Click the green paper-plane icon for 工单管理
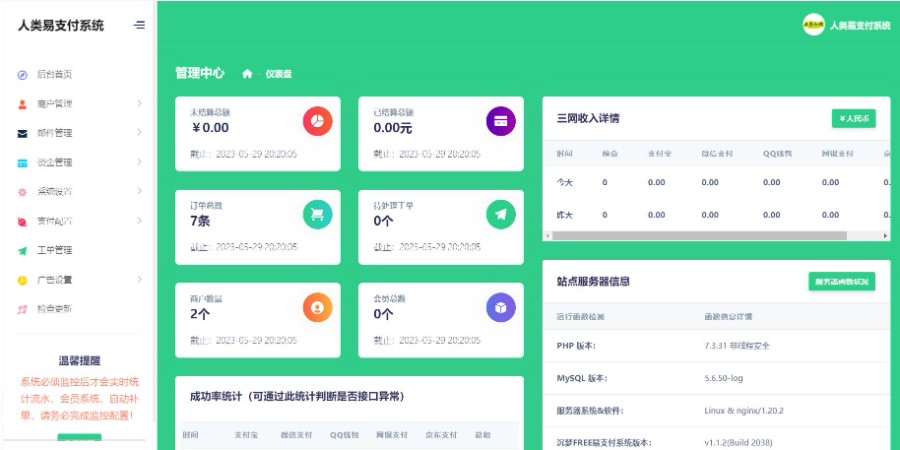The height and width of the screenshot is (450, 900). [22, 251]
